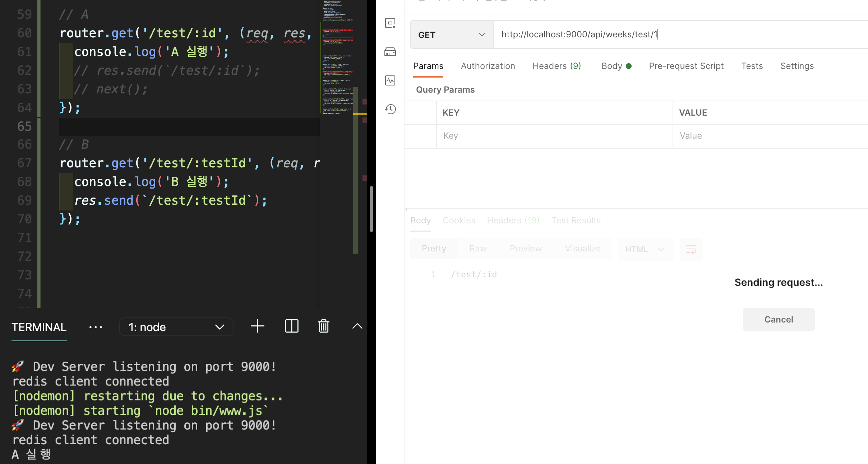Select the response Cookies tab
Viewport: 868px width, 464px height.
click(x=459, y=221)
